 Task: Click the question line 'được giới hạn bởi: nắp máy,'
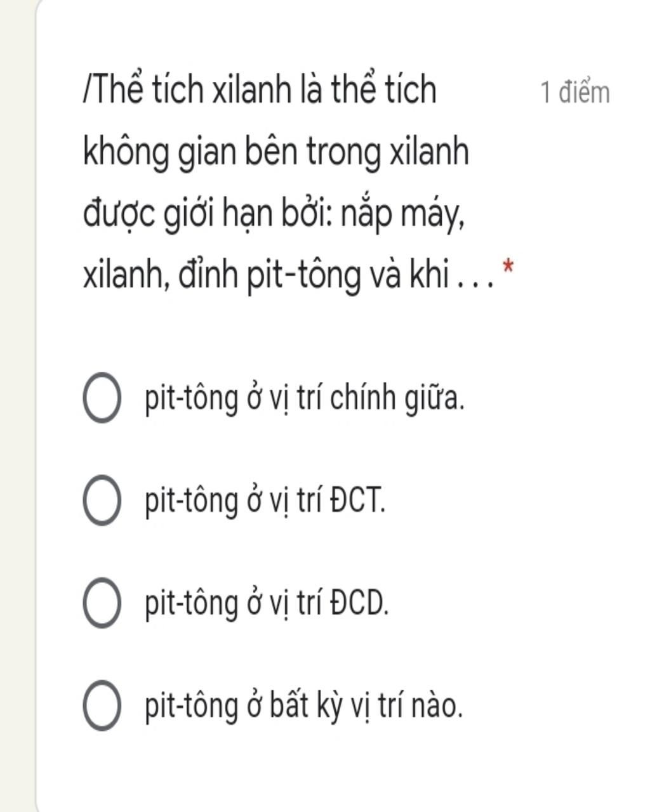[x=274, y=214]
